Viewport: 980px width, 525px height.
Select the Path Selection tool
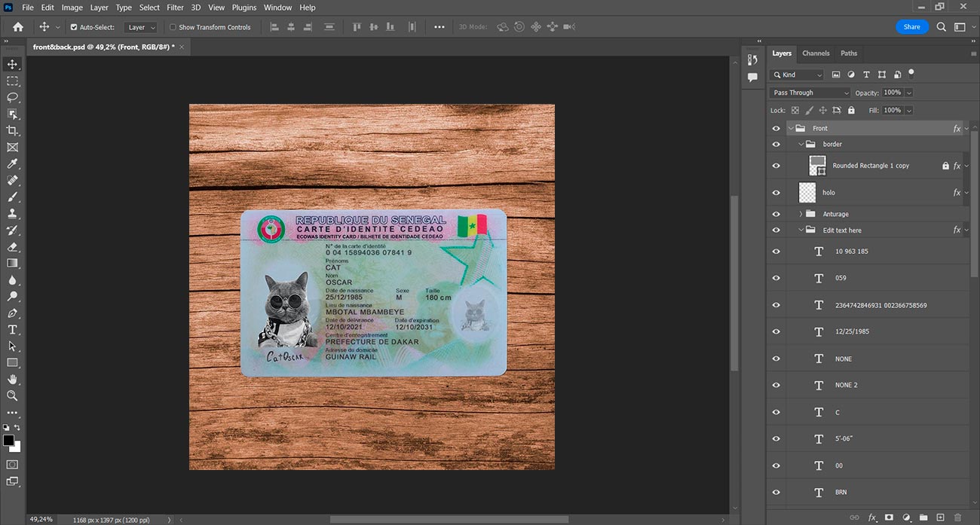[12, 346]
